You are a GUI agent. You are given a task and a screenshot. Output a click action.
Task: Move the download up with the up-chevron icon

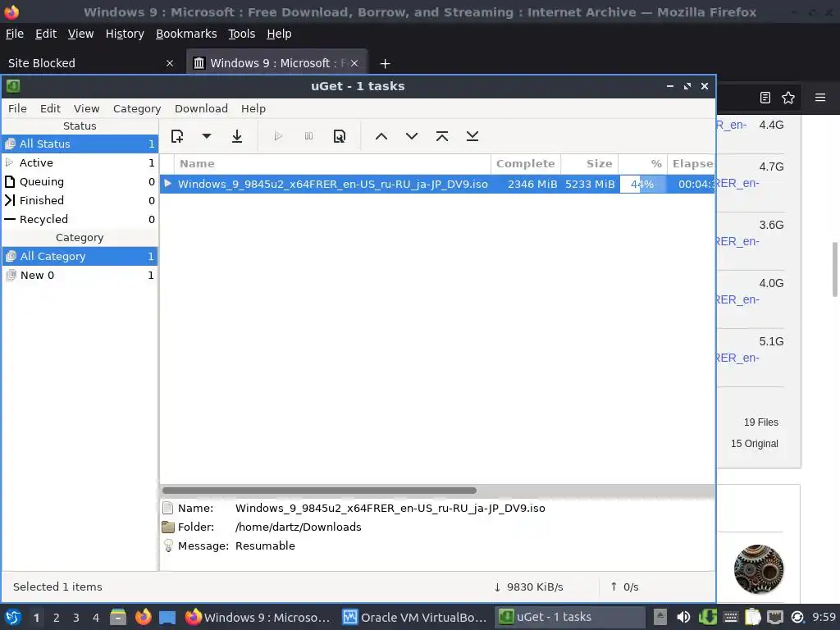(x=381, y=136)
